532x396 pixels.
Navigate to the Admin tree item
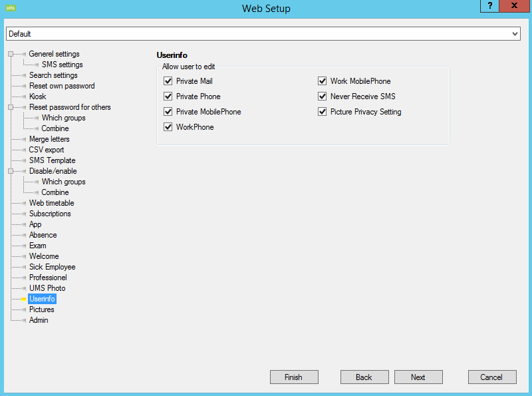(x=39, y=320)
